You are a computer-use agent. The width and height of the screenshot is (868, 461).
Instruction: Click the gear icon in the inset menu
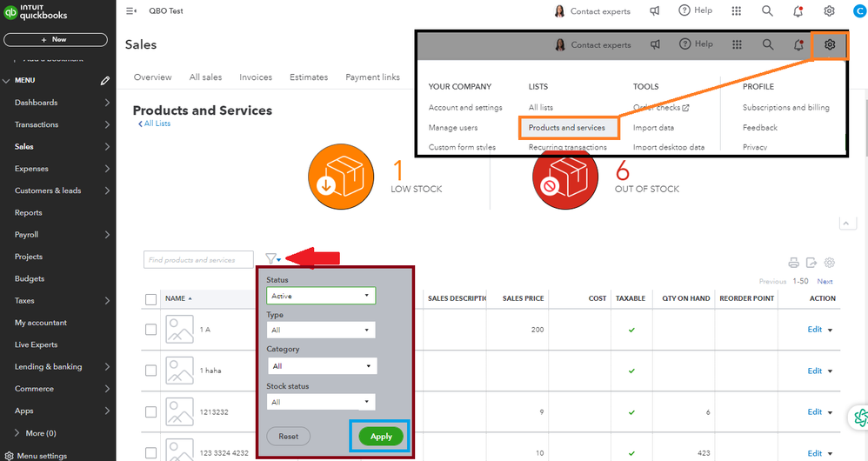click(829, 45)
